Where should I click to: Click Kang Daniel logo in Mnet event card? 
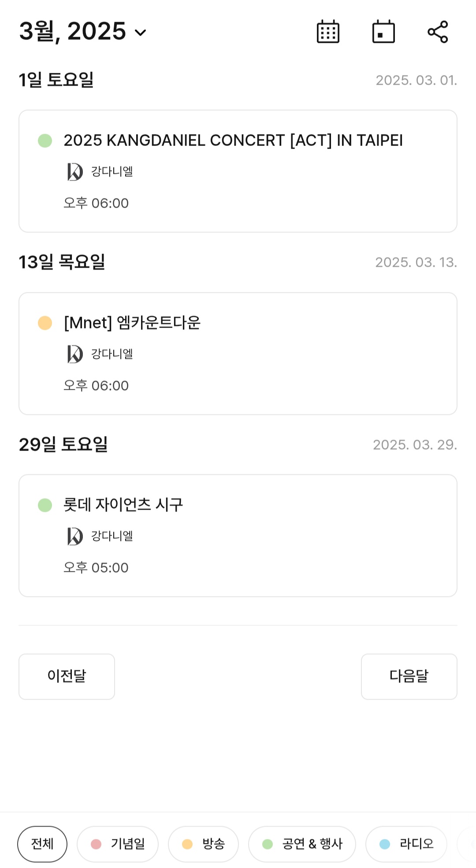click(x=75, y=354)
